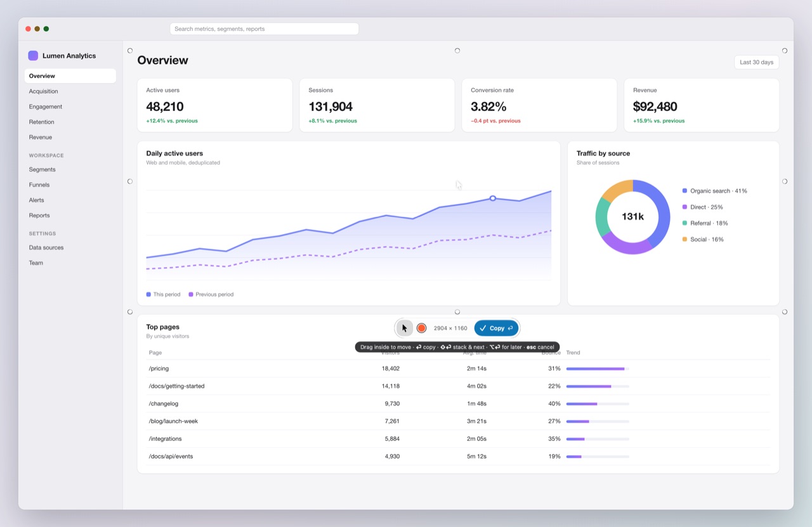Toggle Referral · 18% legend entry

(705, 223)
